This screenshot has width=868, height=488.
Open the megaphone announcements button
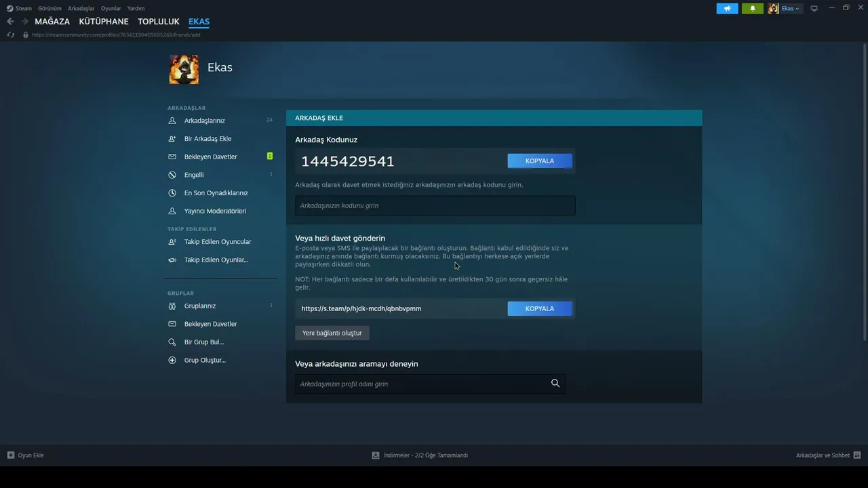[727, 9]
